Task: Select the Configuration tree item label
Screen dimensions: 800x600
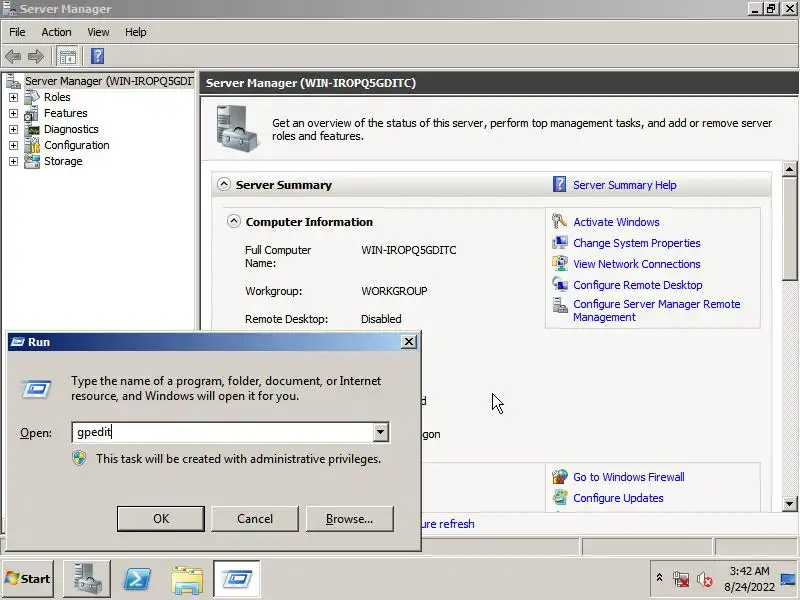Action: (77, 145)
